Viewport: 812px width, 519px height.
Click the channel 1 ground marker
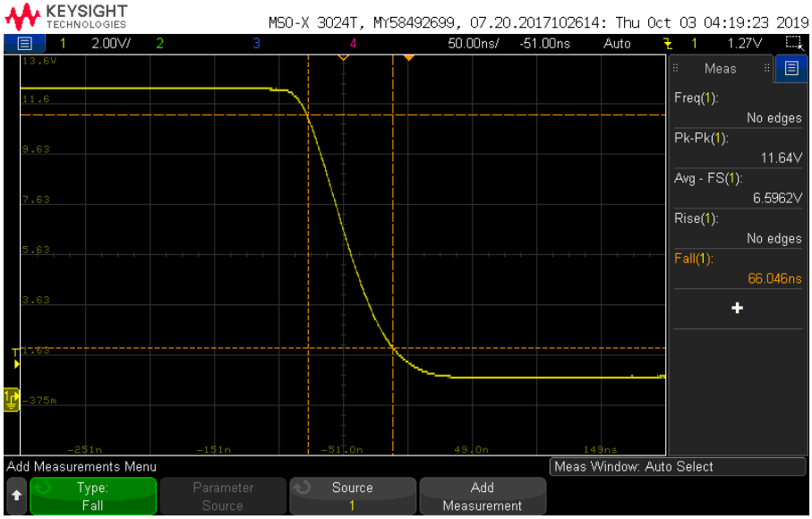tap(11, 400)
